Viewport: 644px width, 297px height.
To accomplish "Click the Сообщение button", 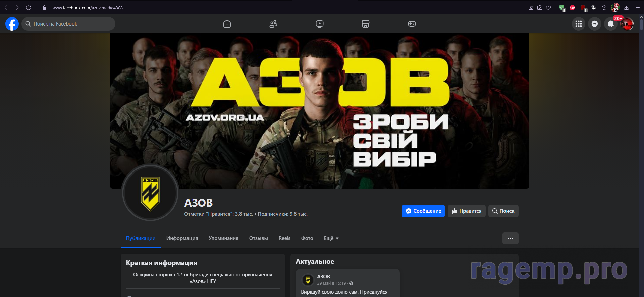I will 423,211.
